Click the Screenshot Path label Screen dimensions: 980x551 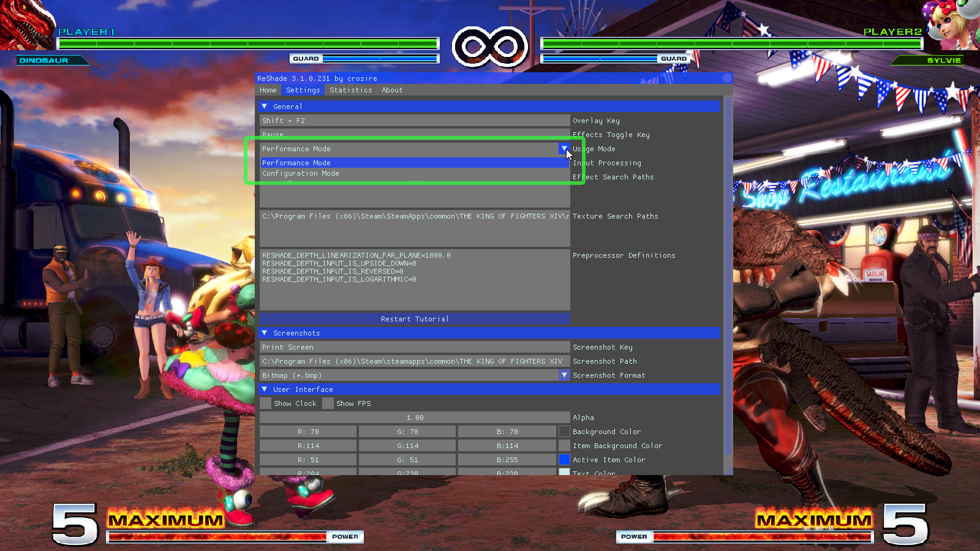pyautogui.click(x=605, y=361)
